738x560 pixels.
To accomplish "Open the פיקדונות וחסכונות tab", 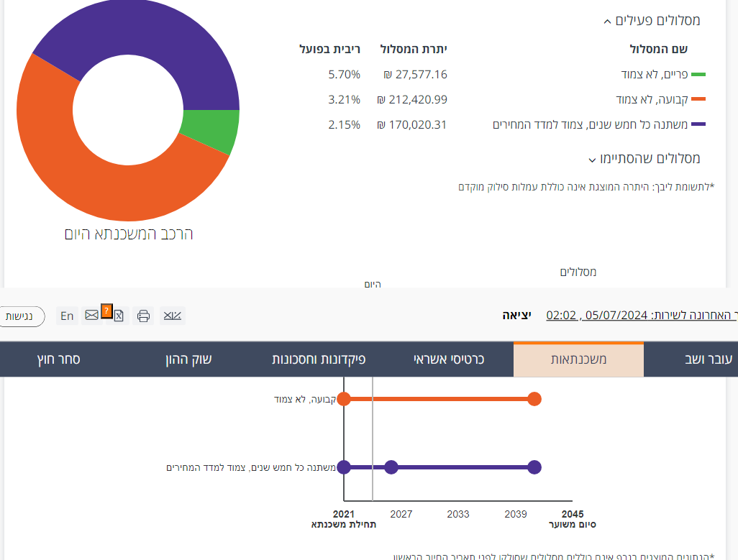I will coord(319,359).
